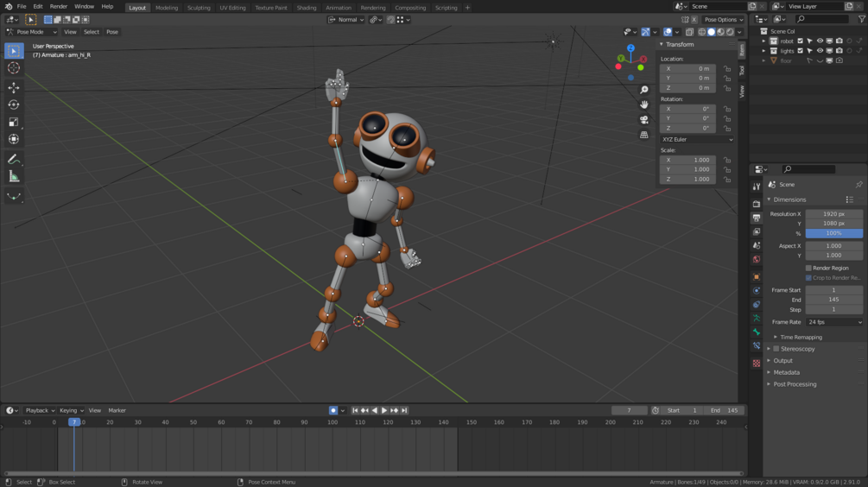This screenshot has height=487, width=868.
Task: Click the viewport zoom magnifier icon
Action: (x=643, y=90)
